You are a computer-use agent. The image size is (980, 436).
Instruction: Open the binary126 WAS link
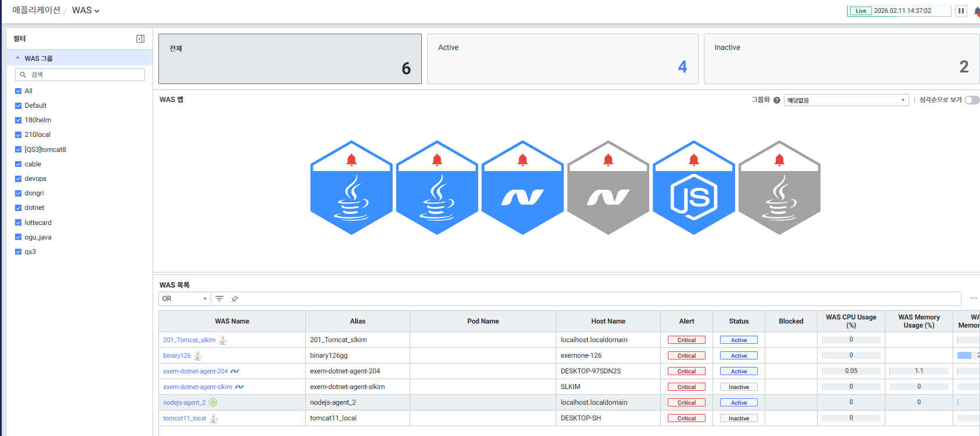pyautogui.click(x=177, y=356)
